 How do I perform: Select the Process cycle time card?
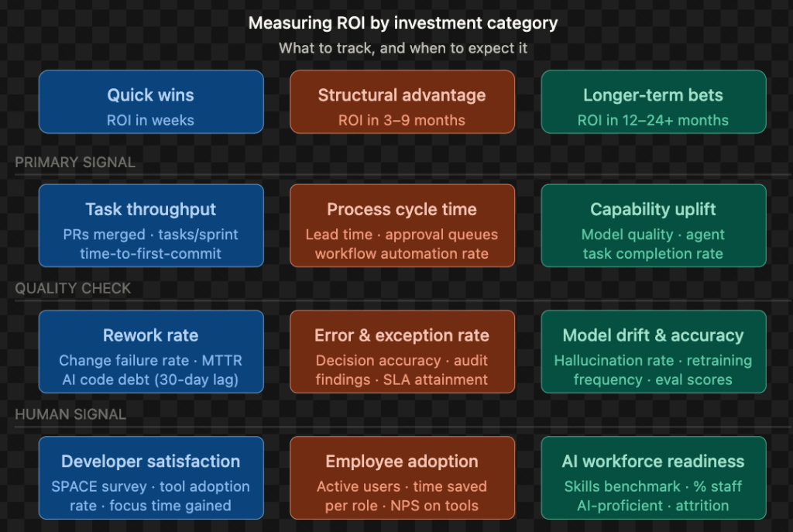pyautogui.click(x=402, y=225)
